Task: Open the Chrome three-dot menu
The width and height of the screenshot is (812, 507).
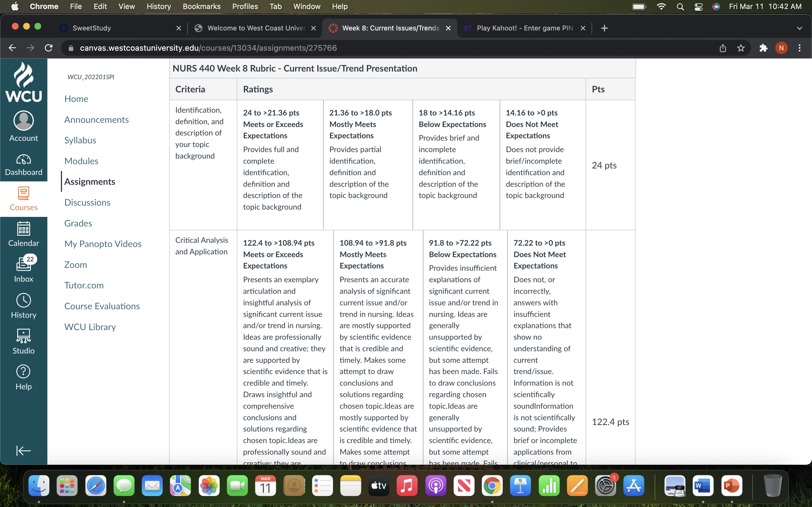Action: tap(800, 48)
